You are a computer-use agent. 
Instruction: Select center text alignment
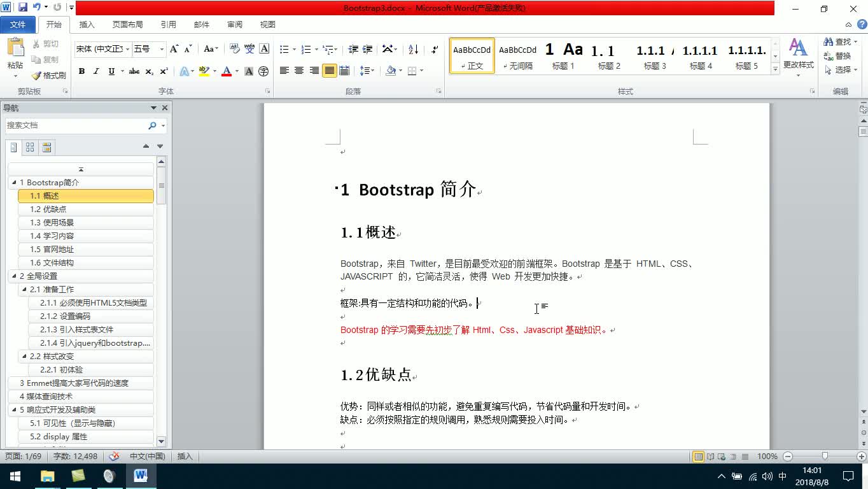[298, 71]
